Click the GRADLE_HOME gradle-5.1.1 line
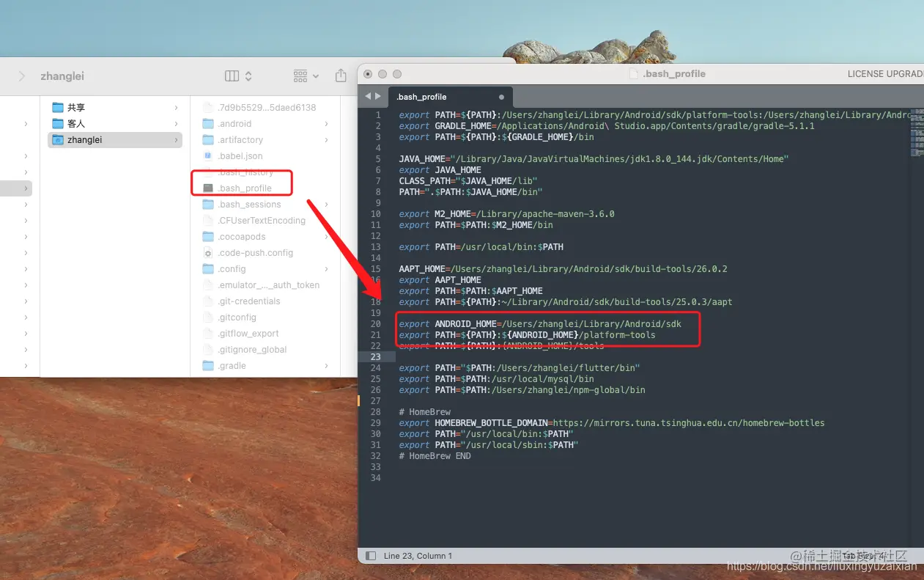 (607, 126)
